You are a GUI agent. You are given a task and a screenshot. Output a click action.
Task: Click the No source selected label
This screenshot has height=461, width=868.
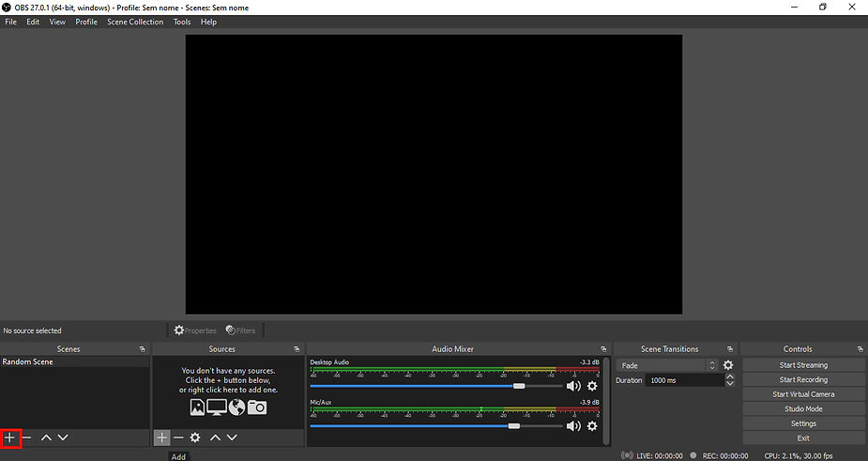32,330
